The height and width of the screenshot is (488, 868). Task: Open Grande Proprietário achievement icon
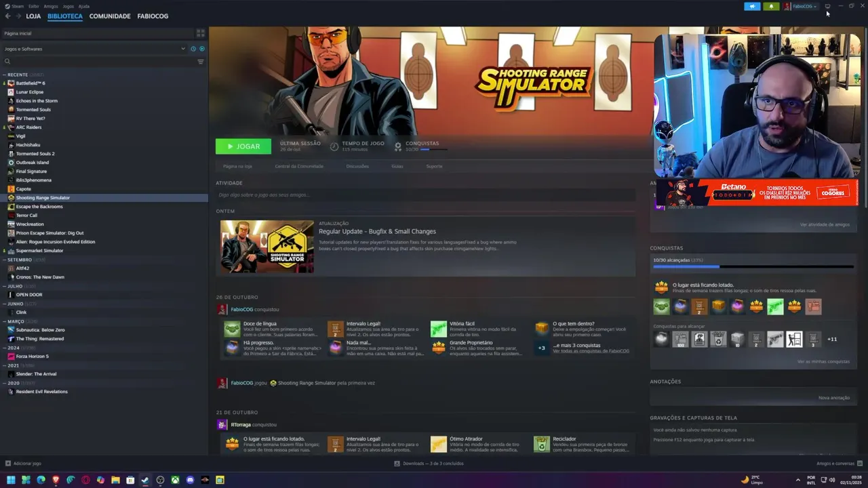439,348
